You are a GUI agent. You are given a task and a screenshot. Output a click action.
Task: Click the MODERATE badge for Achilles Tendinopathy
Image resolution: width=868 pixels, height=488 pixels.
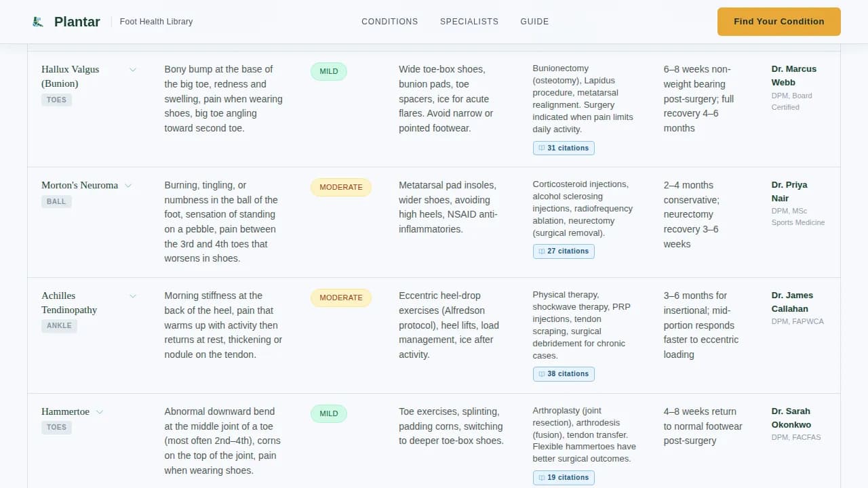point(341,298)
